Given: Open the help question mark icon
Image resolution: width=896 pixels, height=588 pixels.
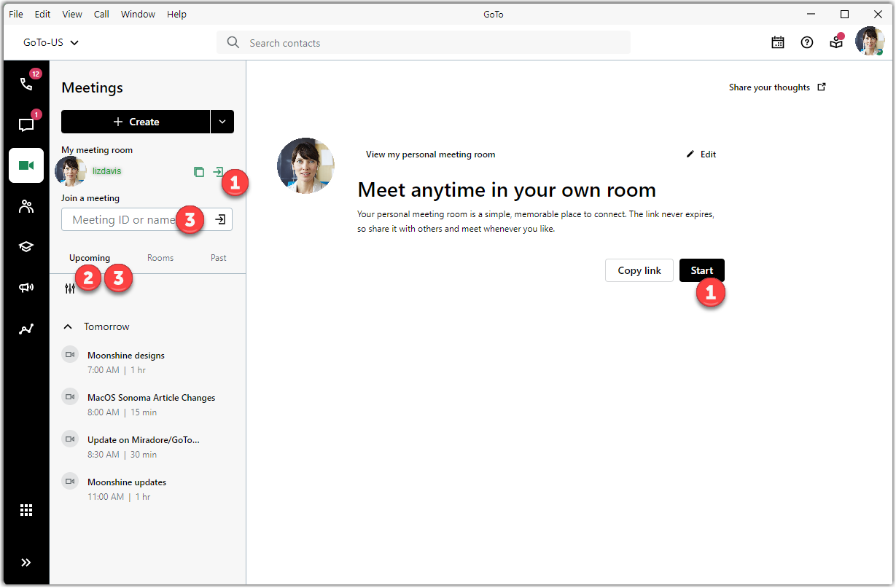Looking at the screenshot, I should [807, 42].
